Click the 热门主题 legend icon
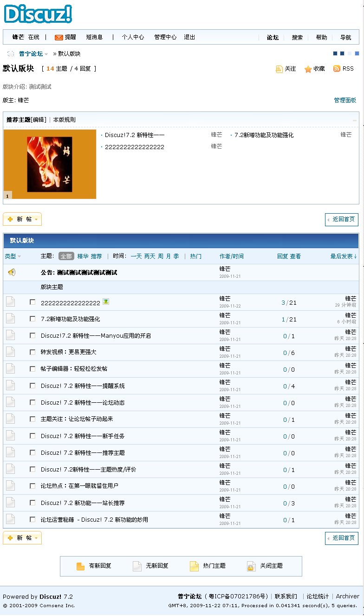 pyautogui.click(x=194, y=566)
